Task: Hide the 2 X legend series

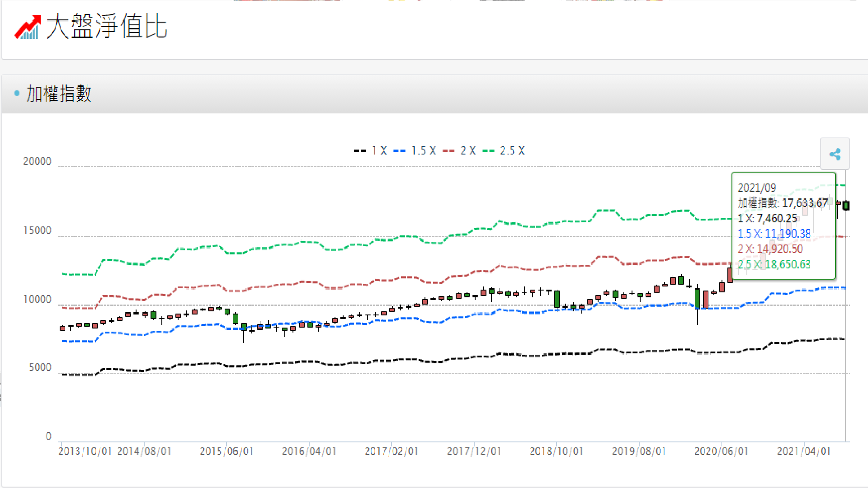Action: (x=468, y=151)
